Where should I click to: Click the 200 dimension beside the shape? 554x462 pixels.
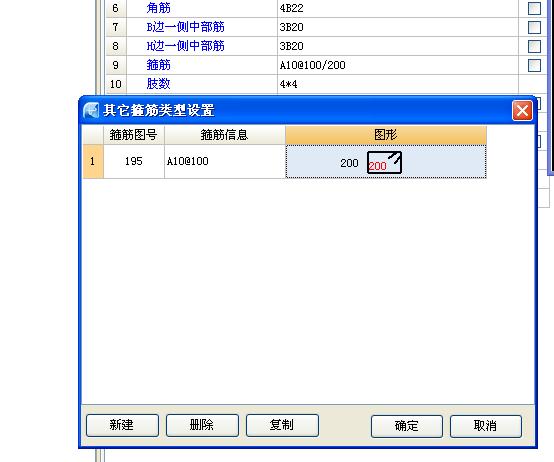point(349,163)
